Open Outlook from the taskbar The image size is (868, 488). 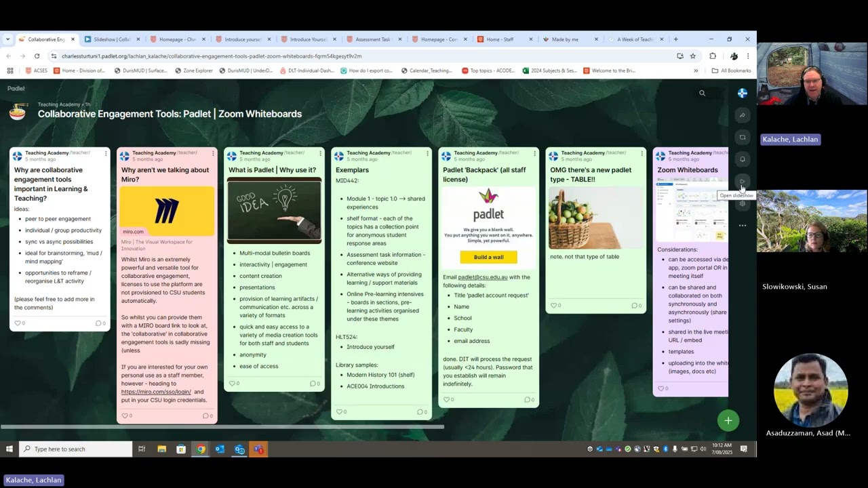(x=220, y=449)
